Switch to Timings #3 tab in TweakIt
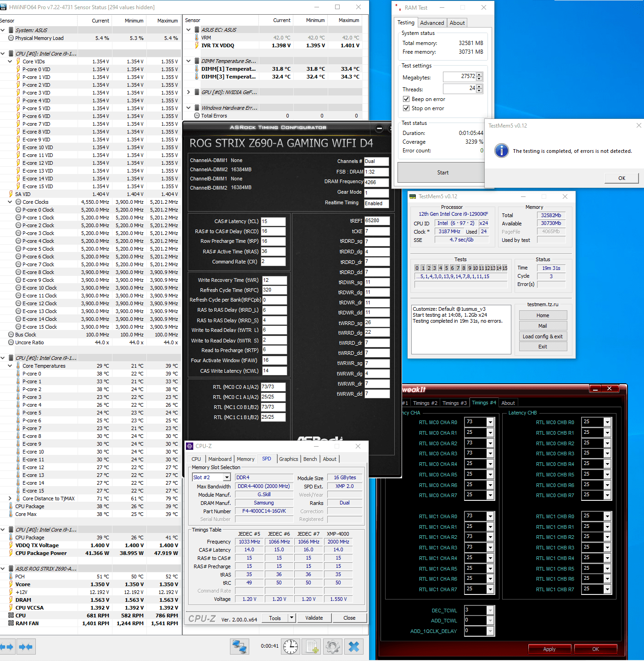Image resolution: width=644 pixels, height=661 pixels. 454,403
